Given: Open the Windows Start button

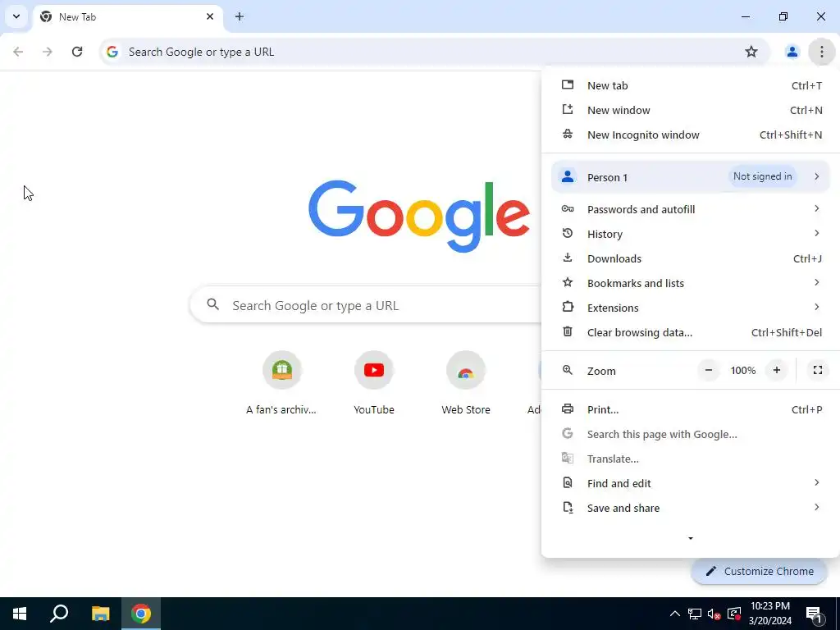Looking at the screenshot, I should 20,614.
